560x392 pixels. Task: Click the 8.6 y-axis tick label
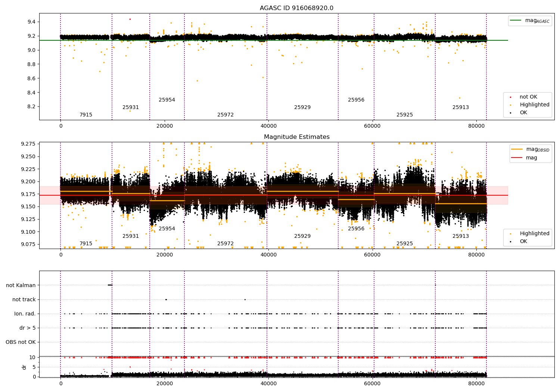click(x=31, y=78)
